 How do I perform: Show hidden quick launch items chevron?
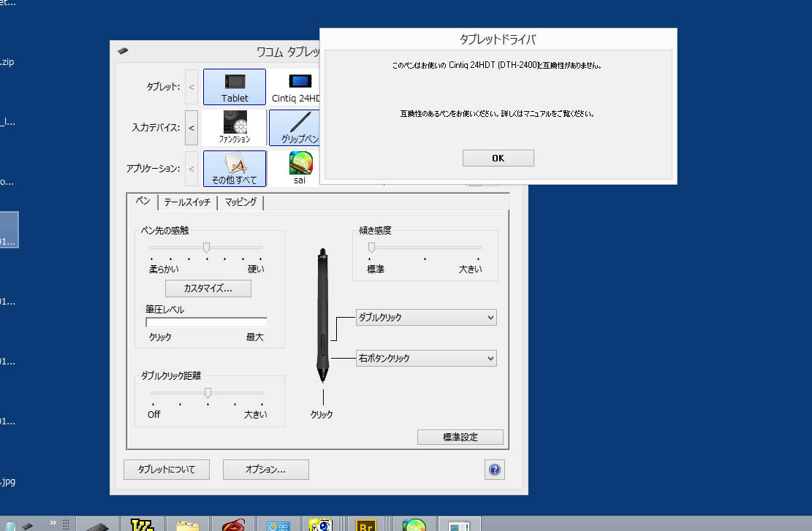[x=53, y=523]
